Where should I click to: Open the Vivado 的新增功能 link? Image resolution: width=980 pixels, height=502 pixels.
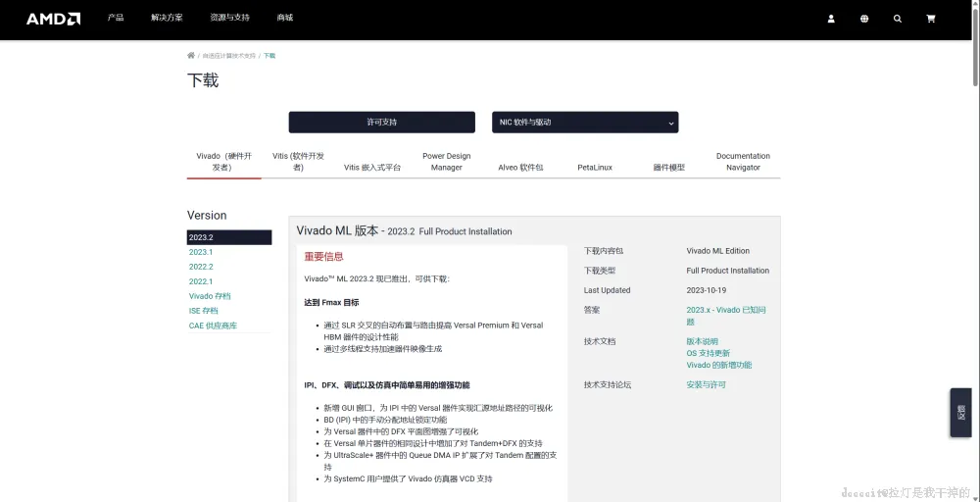tap(718, 365)
